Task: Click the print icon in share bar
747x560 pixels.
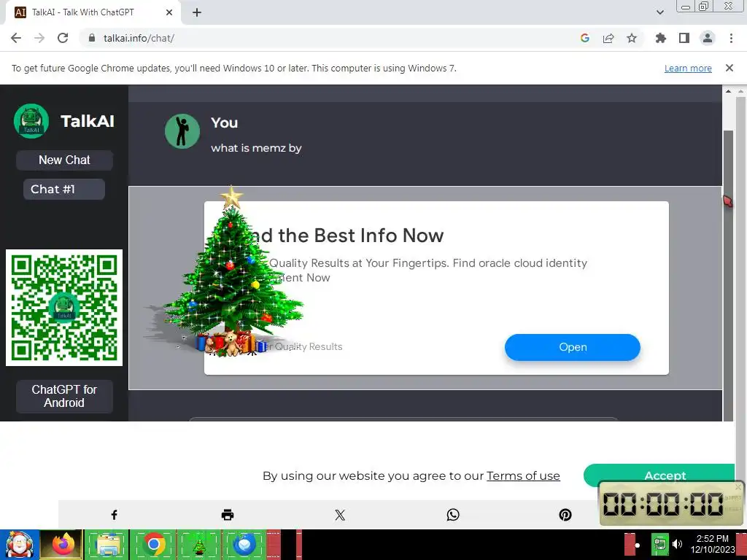Action: click(x=228, y=515)
